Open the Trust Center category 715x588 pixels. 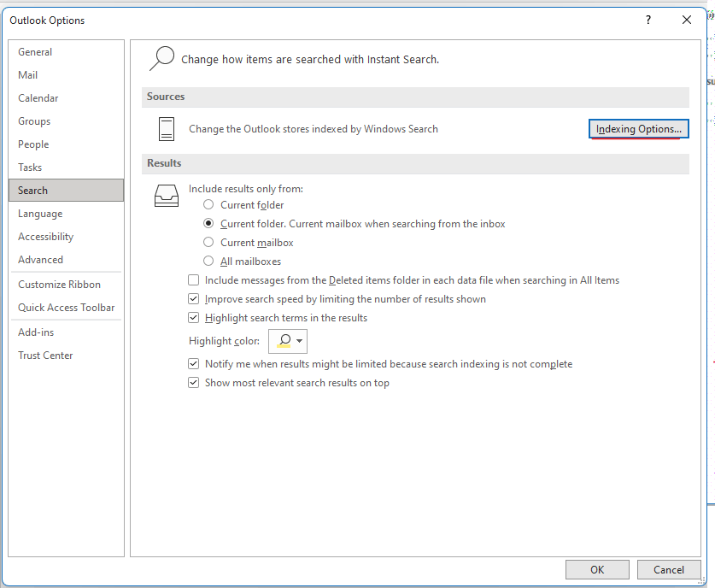[x=66, y=356]
